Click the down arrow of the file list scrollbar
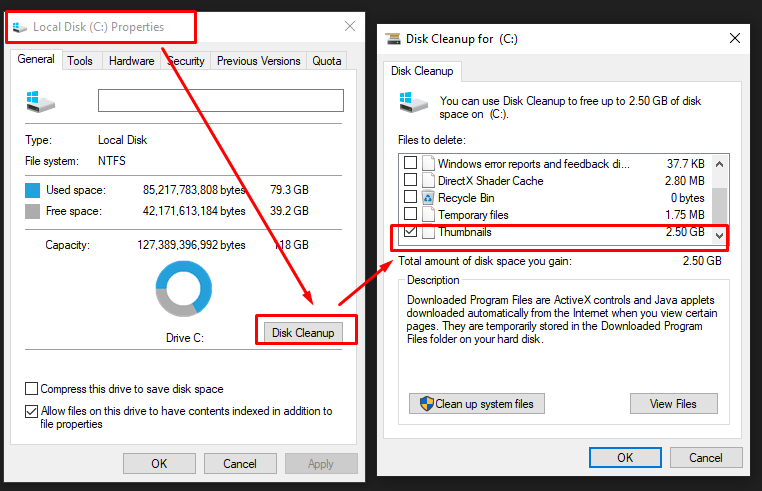This screenshot has width=762, height=491. tap(720, 236)
